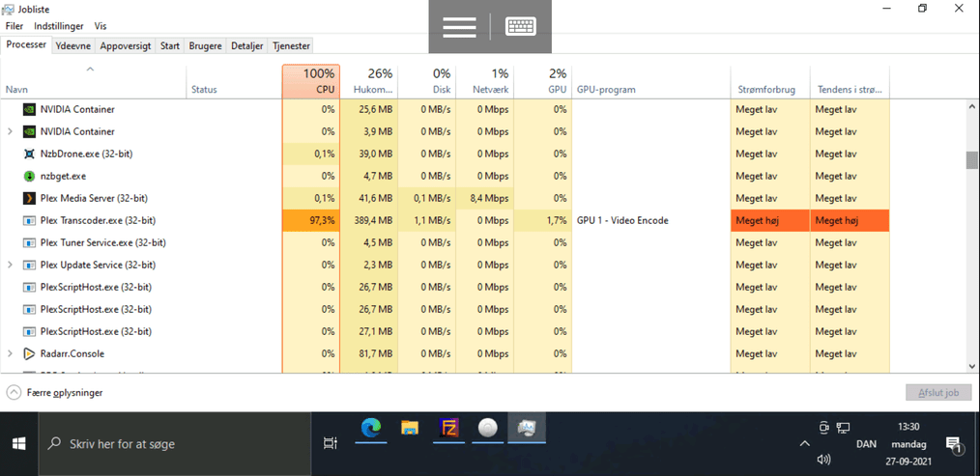Sort by the Navn column header
This screenshot has height=476, width=980.
click(x=94, y=81)
